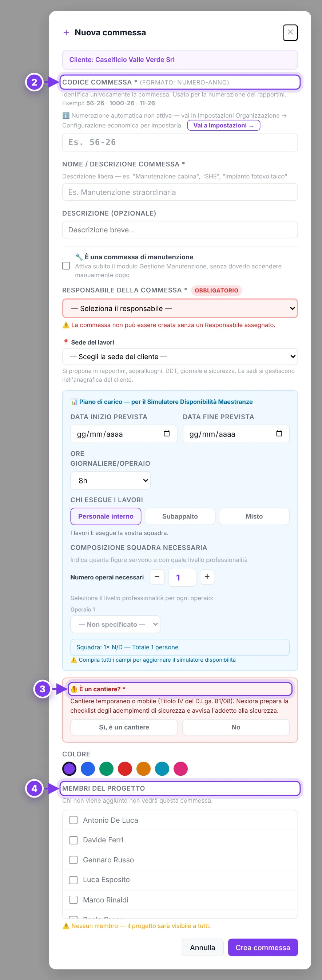The width and height of the screenshot is (322, 980).
Task: Click the Descrizione breve input field
Action: 180,230
